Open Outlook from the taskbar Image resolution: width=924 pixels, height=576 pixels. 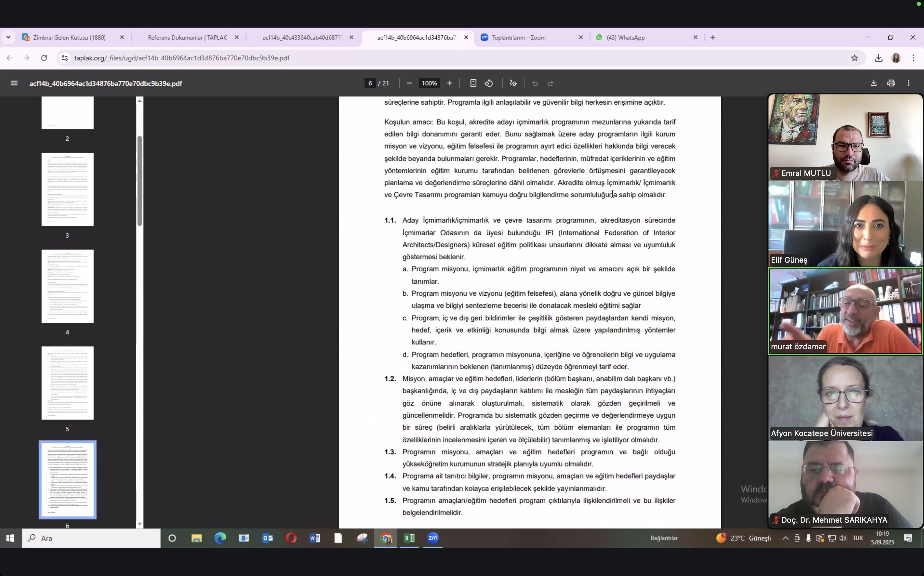pyautogui.click(x=268, y=538)
